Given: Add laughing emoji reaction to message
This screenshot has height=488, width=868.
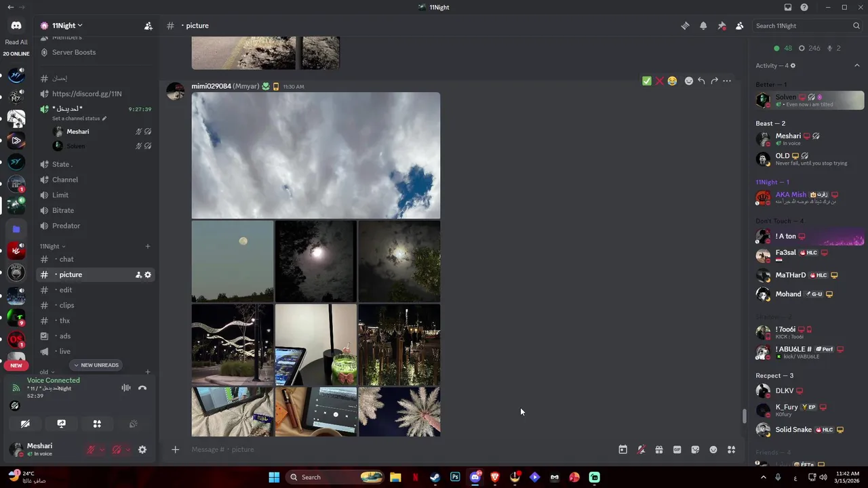Looking at the screenshot, I should click(x=672, y=81).
